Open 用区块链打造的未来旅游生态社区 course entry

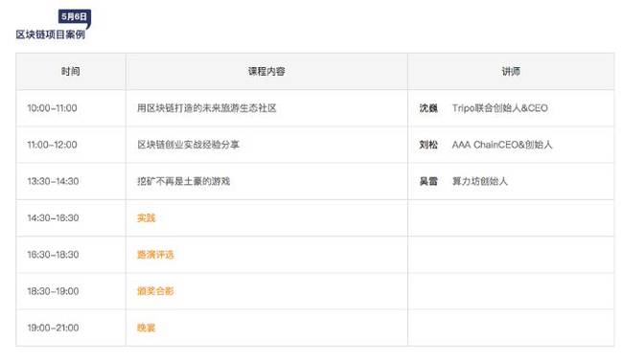(207, 108)
